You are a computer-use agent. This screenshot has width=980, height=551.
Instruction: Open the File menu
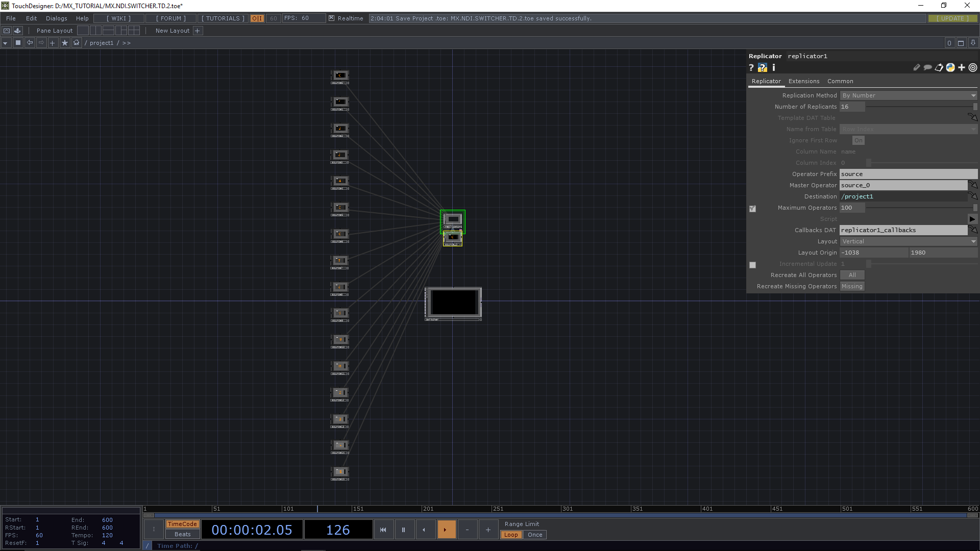tap(11, 18)
